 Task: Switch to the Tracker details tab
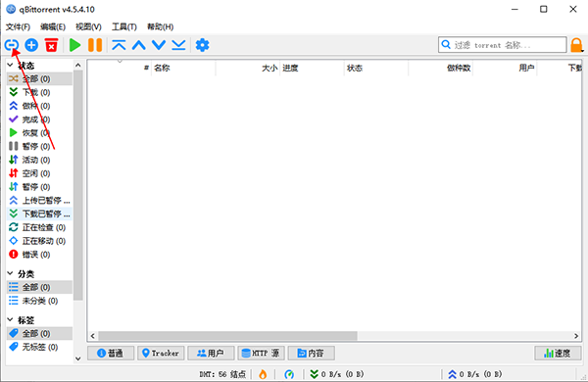(x=161, y=353)
